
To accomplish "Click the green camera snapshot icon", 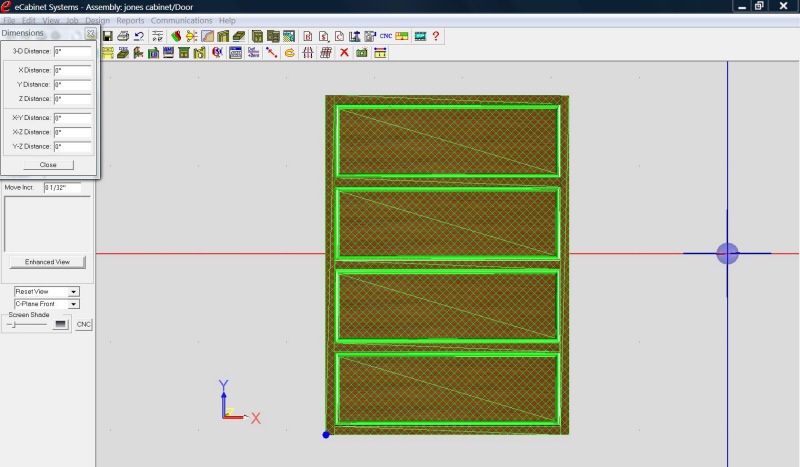I will 362,53.
